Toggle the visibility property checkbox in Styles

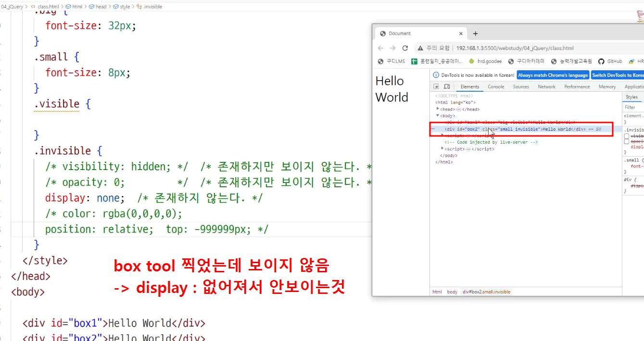click(x=627, y=136)
